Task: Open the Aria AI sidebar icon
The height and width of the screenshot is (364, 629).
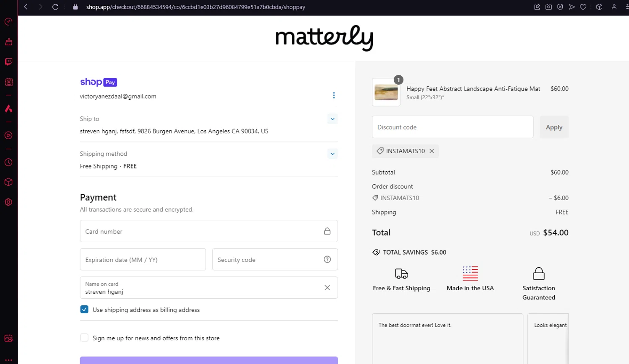Action: tap(8, 109)
